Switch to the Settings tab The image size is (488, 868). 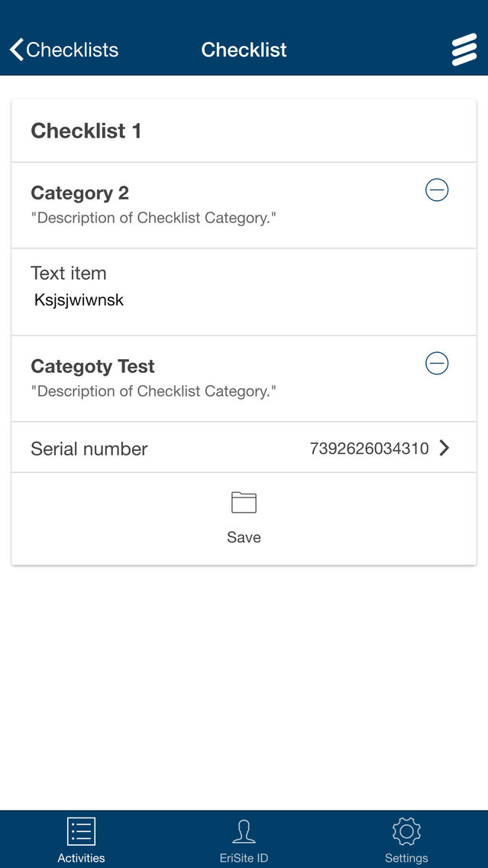pyautogui.click(x=406, y=840)
